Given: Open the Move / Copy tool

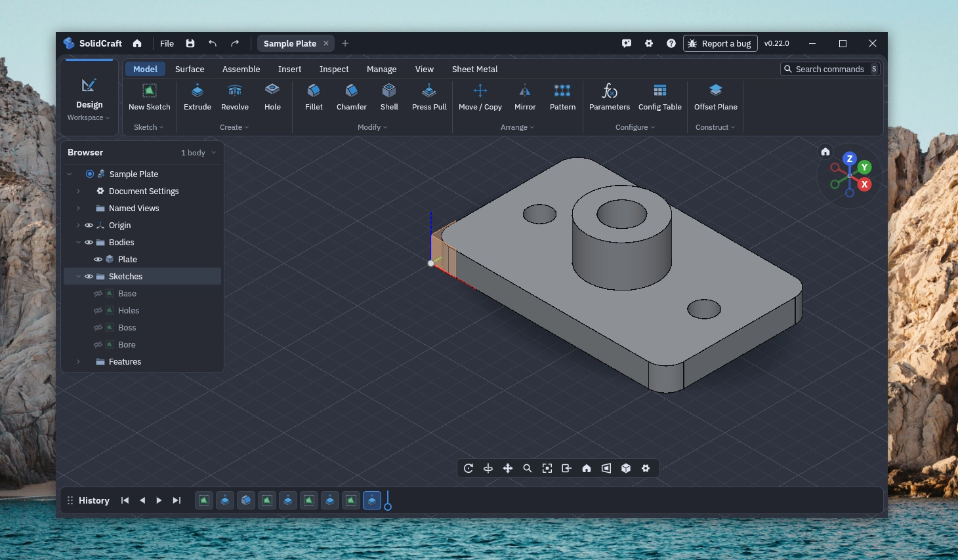Looking at the screenshot, I should pyautogui.click(x=480, y=97).
